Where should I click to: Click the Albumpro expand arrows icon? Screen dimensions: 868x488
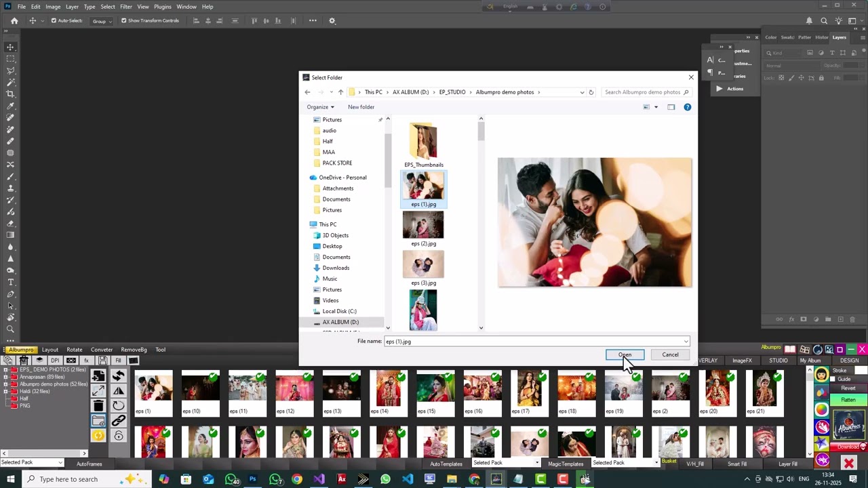tap(98, 391)
